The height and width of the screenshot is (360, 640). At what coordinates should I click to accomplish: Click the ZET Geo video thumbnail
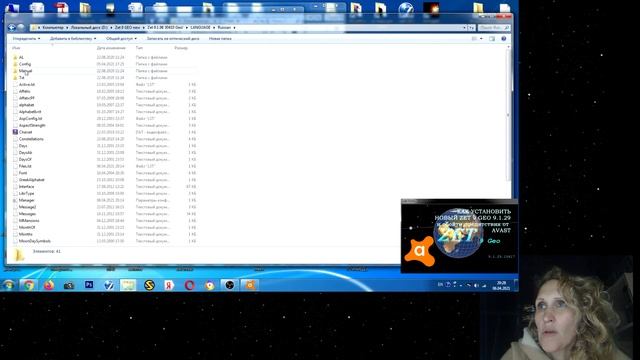[460, 236]
